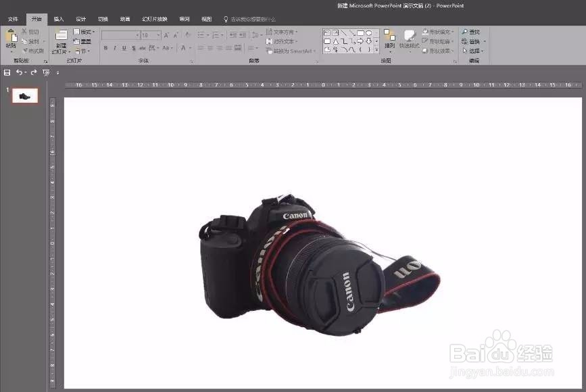Select slide 1 thumbnail in the slide panel

(x=25, y=96)
